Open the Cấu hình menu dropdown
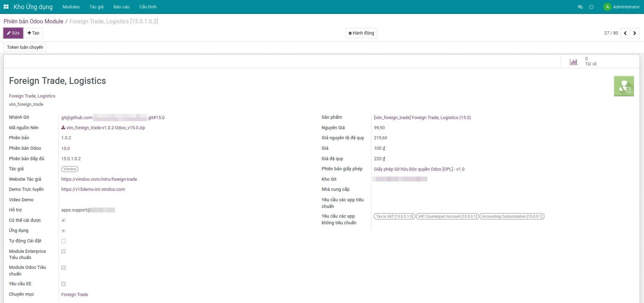The image size is (644, 303). pyautogui.click(x=148, y=7)
